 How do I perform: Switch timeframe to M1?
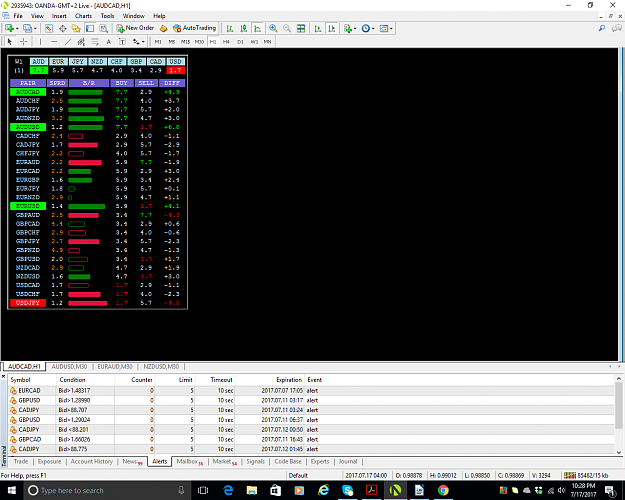click(158, 41)
